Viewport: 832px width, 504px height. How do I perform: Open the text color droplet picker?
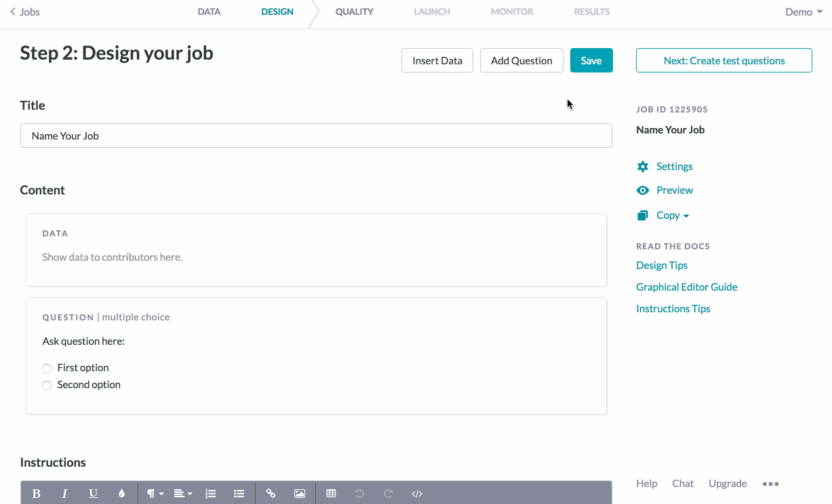(x=122, y=494)
